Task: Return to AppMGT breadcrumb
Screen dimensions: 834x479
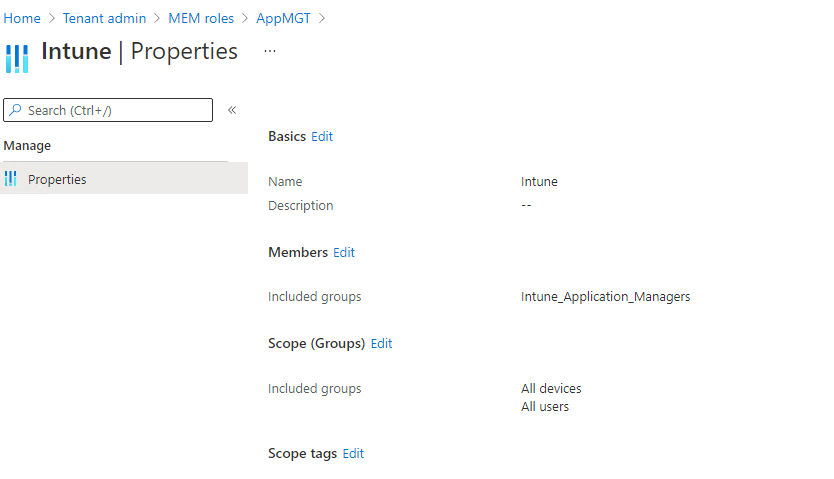Action: pyautogui.click(x=282, y=18)
